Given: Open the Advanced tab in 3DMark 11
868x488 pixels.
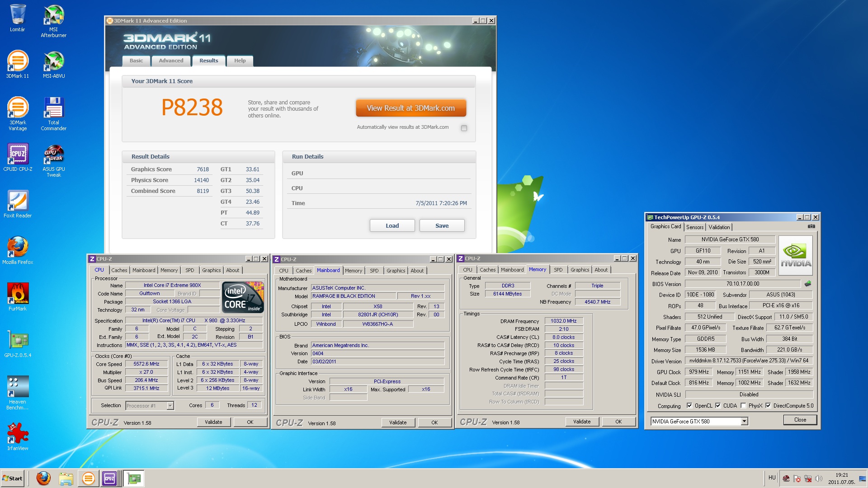Looking at the screenshot, I should click(x=171, y=61).
